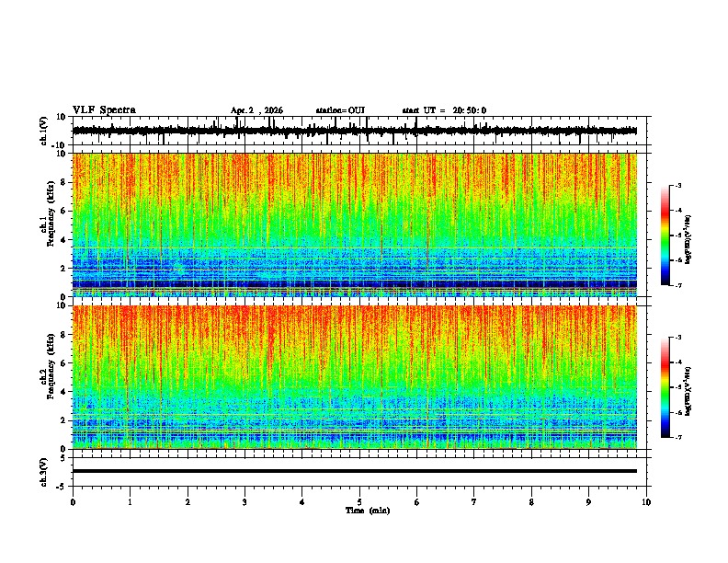Click the ch.1 spectrogram color bar
728x563 pixels.
(665, 236)
